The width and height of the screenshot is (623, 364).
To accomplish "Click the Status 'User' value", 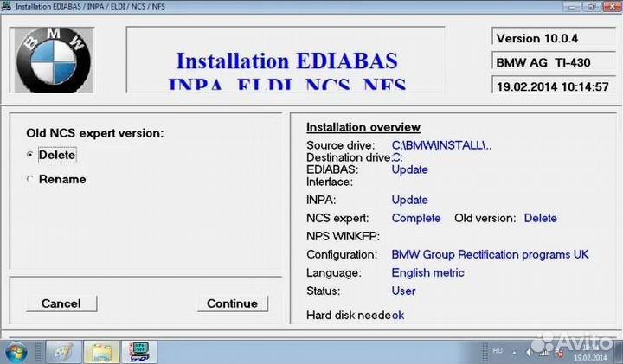I will click(404, 291).
